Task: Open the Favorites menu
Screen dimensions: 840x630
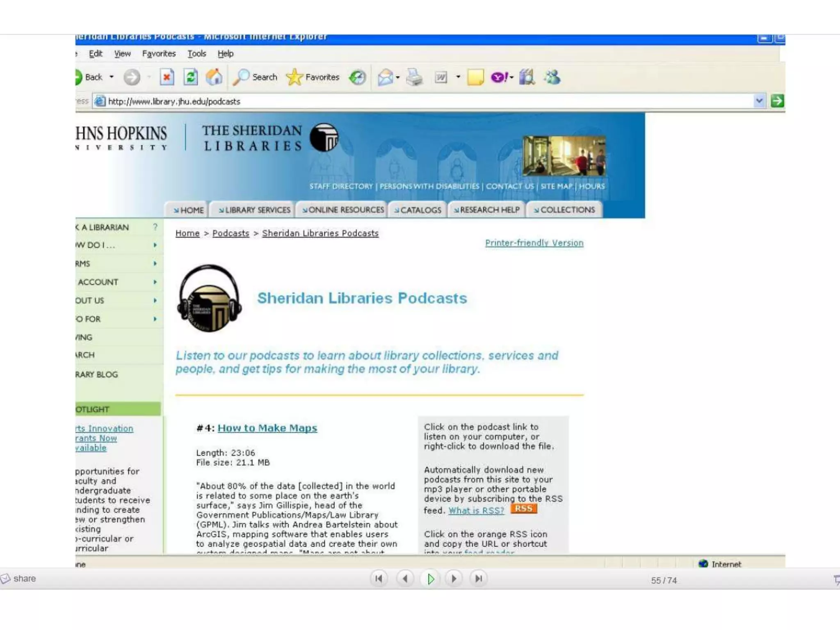Action: point(159,54)
